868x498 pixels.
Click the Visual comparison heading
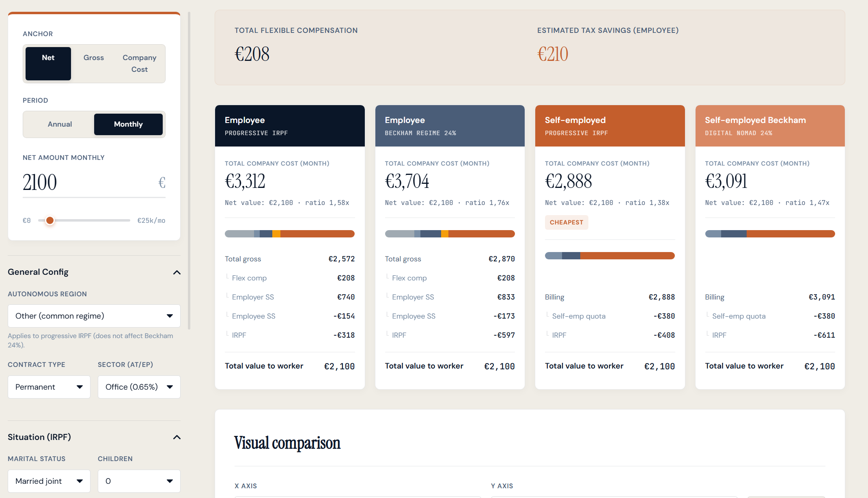pyautogui.click(x=287, y=443)
